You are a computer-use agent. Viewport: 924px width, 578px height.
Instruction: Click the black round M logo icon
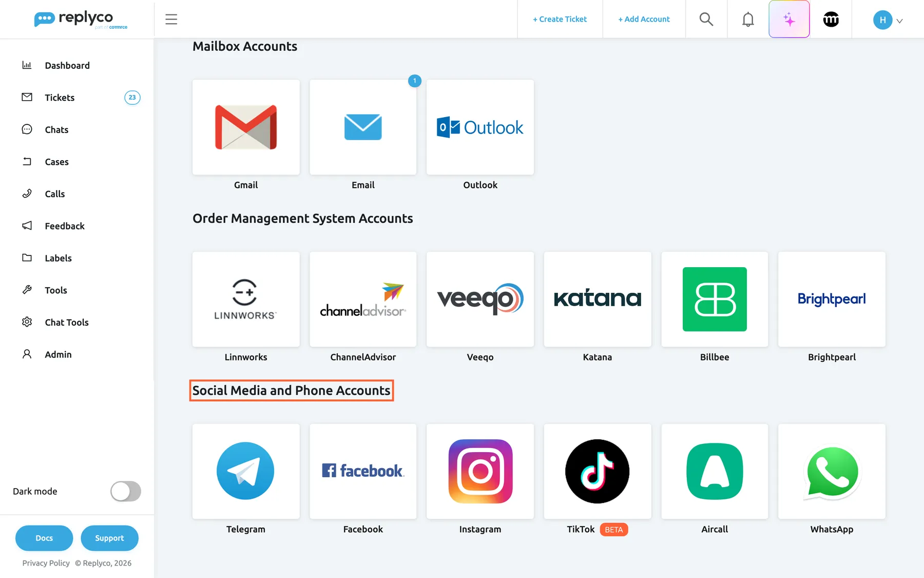[x=831, y=19]
